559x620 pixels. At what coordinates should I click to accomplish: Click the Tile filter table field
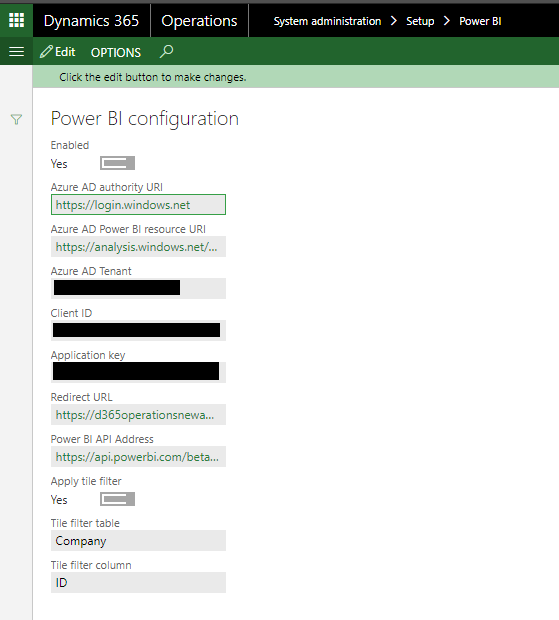pos(138,540)
